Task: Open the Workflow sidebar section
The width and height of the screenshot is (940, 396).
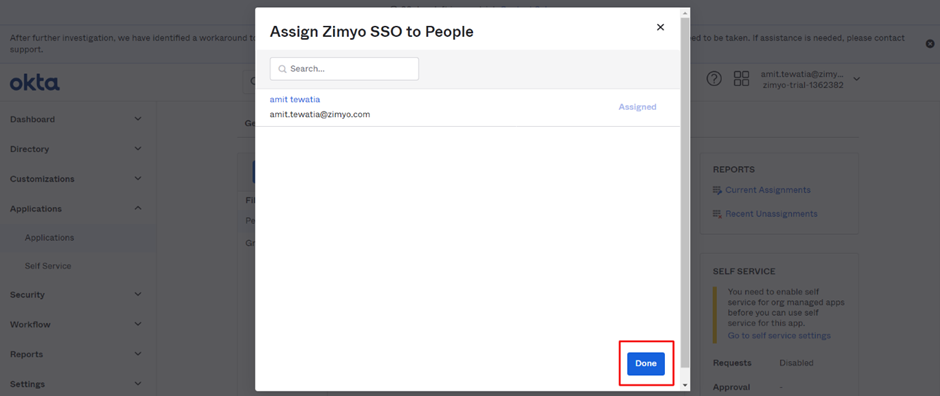Action: pos(30,325)
